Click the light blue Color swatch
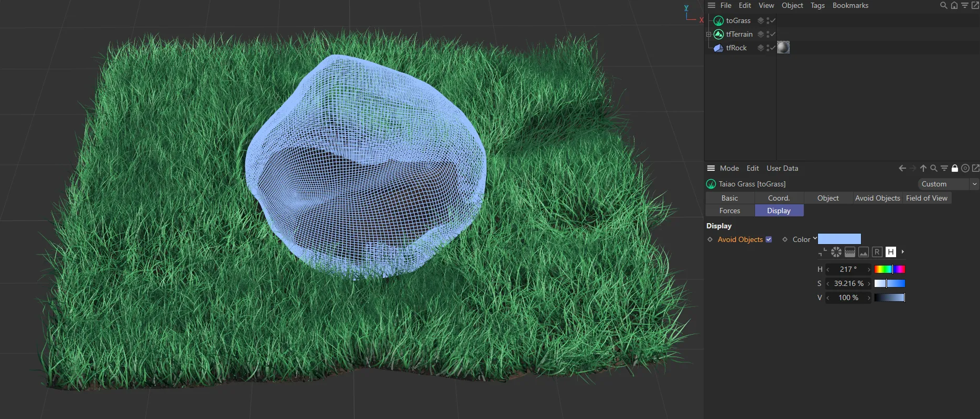 pyautogui.click(x=839, y=239)
